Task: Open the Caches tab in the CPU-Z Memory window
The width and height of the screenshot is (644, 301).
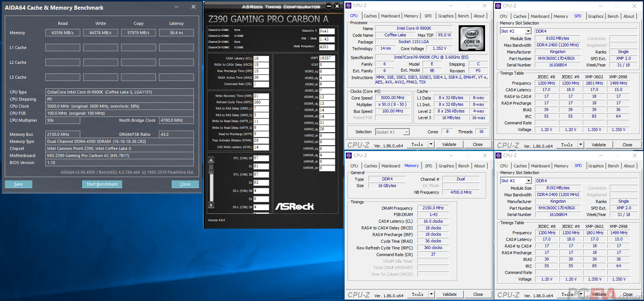Action: point(371,166)
